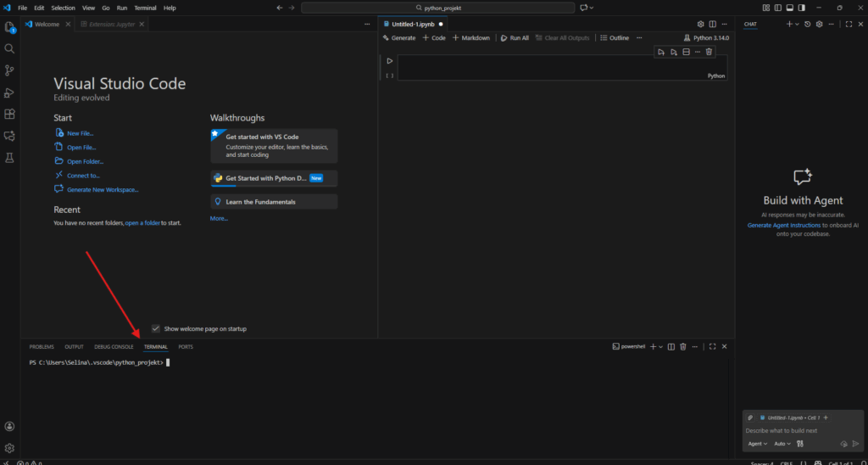
Task: Expand the new terminal launch profile chevron
Action: (x=661, y=346)
